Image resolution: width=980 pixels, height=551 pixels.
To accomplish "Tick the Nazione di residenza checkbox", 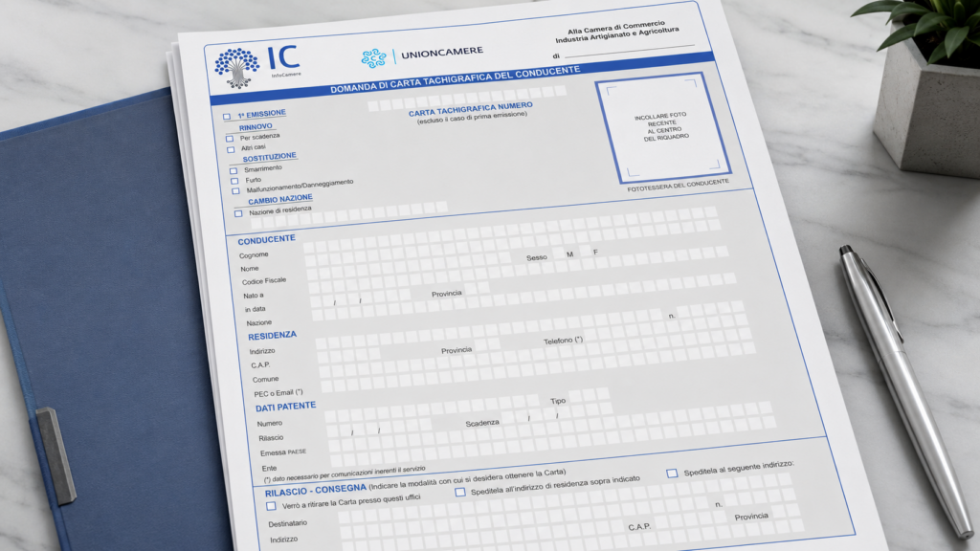I will [x=238, y=213].
